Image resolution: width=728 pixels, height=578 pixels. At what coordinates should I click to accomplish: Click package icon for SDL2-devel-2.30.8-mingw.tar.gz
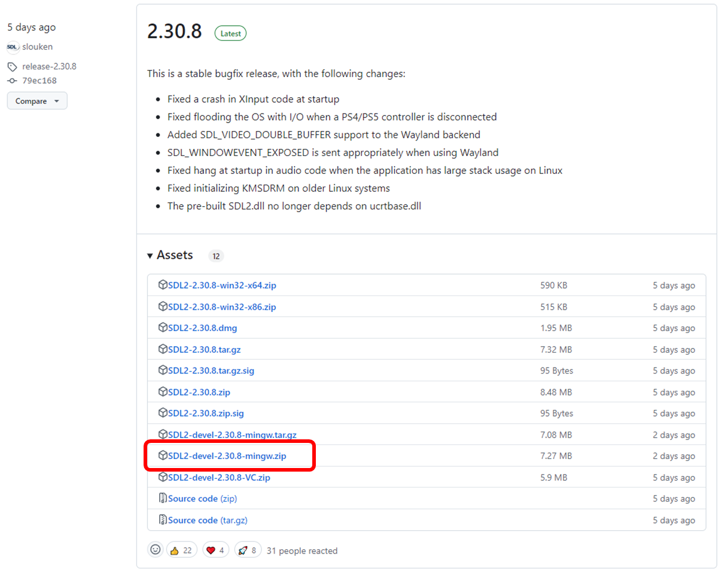[163, 435]
